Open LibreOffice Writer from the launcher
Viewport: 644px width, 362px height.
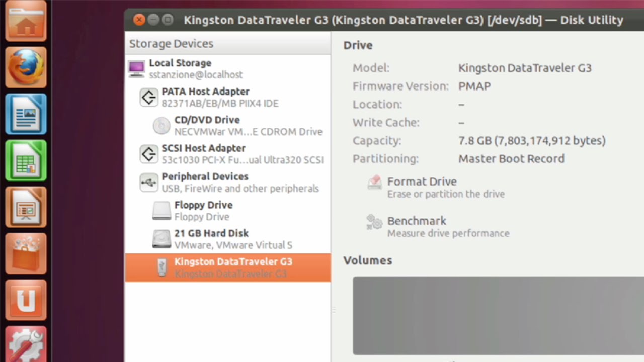26,114
